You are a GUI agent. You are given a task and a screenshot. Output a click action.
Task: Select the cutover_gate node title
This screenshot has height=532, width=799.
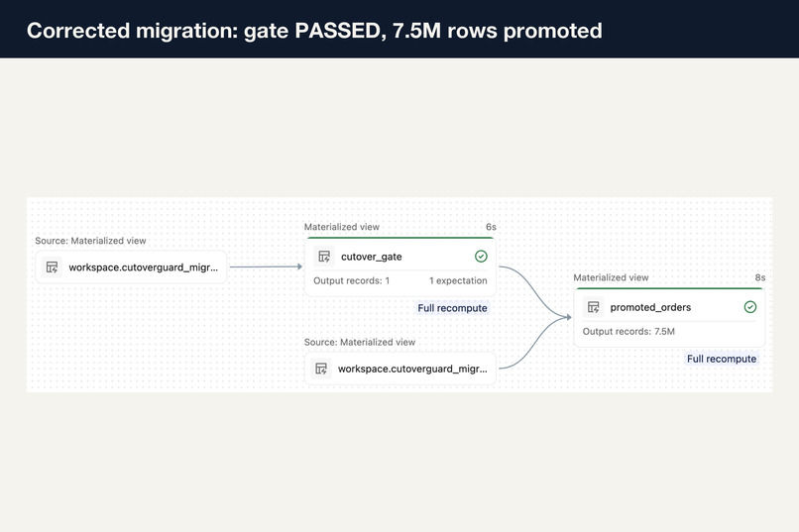[x=372, y=257]
